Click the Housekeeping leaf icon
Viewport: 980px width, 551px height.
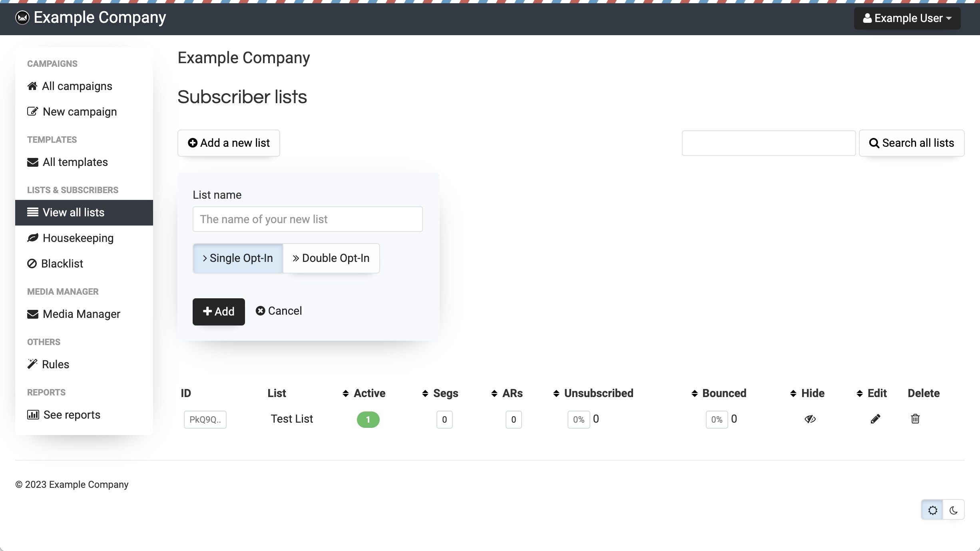[x=32, y=238]
